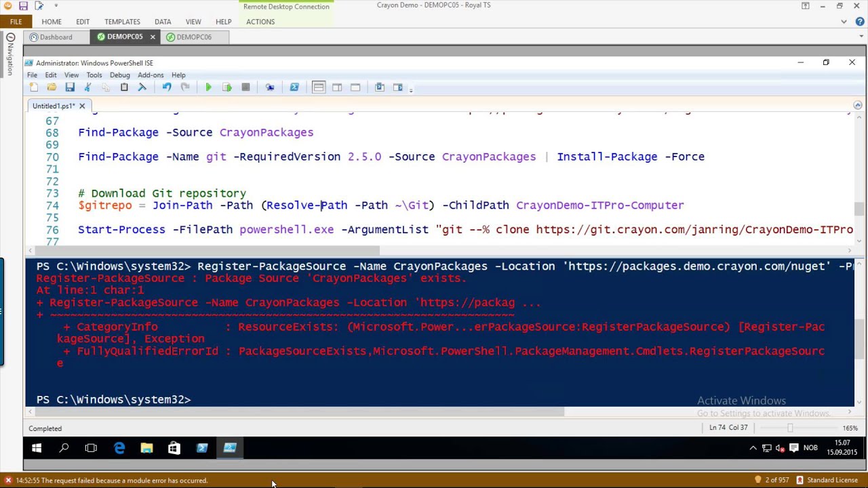The height and width of the screenshot is (488, 868).
Task: Undo the last edit
Action: (x=167, y=87)
